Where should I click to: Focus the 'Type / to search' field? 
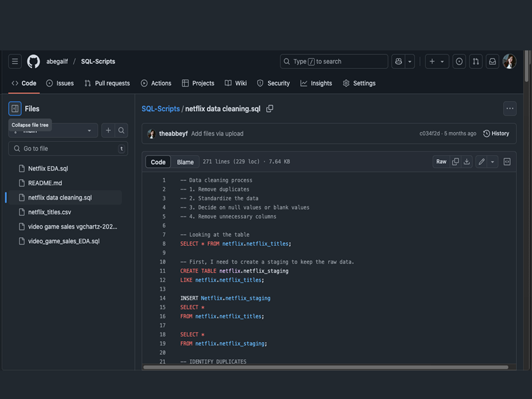coord(334,61)
